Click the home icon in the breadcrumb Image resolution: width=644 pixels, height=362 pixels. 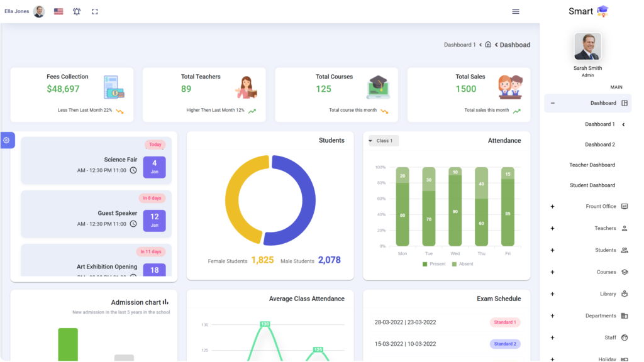[x=488, y=45]
